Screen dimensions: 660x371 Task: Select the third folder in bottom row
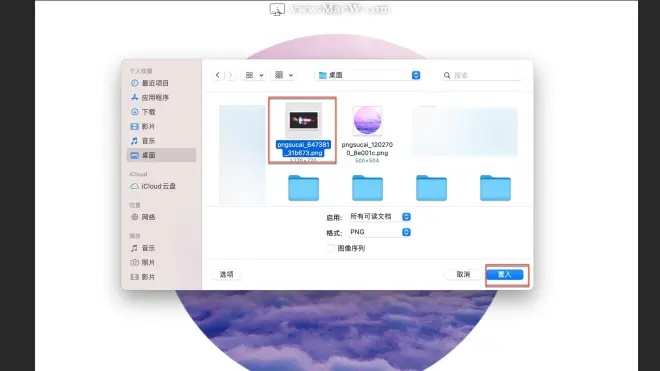pyautogui.click(x=431, y=188)
